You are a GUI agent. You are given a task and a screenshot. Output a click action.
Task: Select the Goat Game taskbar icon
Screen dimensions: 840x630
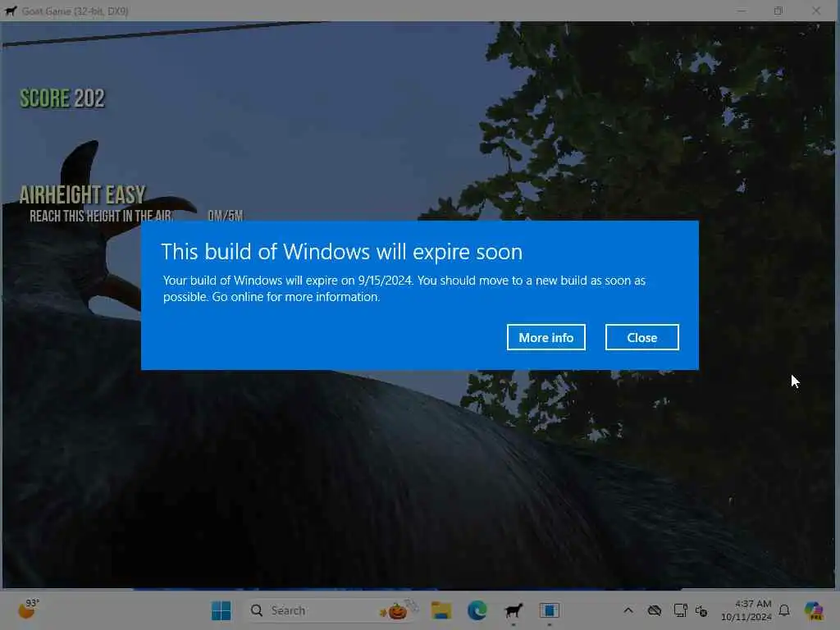coord(514,610)
